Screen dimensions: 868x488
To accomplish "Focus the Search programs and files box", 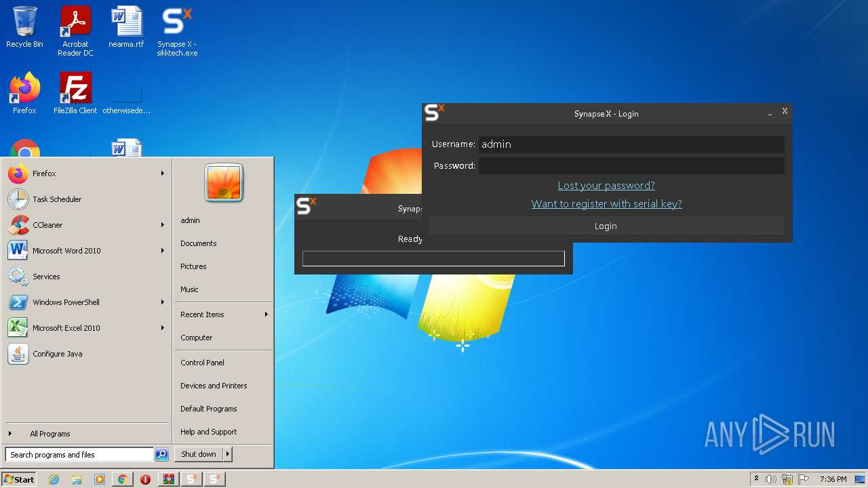I will point(79,455).
